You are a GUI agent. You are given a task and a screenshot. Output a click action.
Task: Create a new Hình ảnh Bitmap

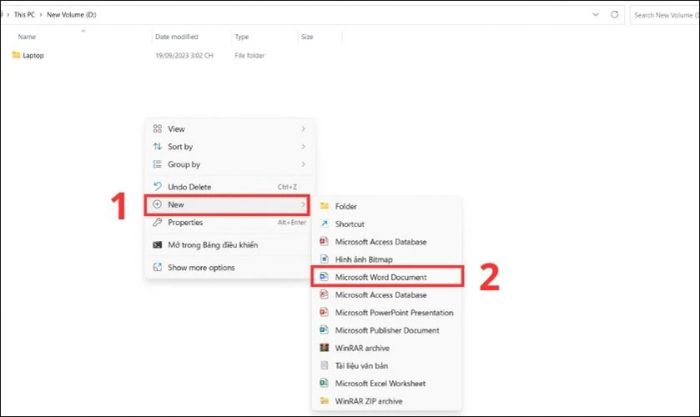[x=387, y=259]
